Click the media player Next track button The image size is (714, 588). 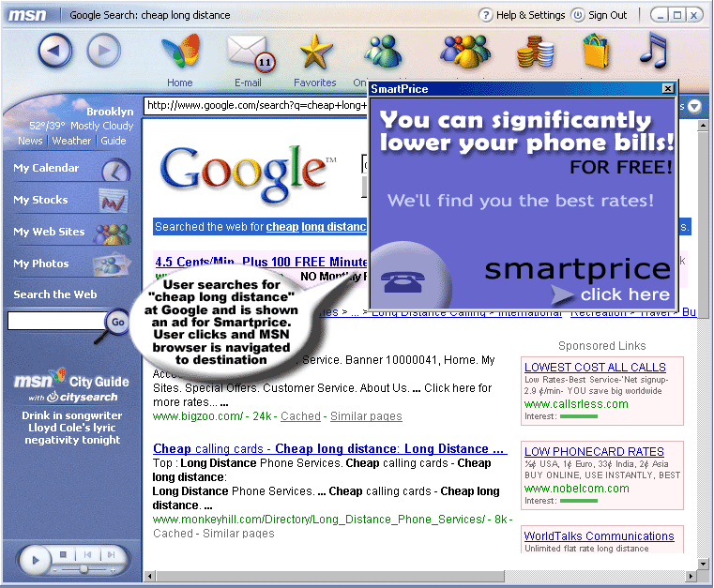(111, 555)
